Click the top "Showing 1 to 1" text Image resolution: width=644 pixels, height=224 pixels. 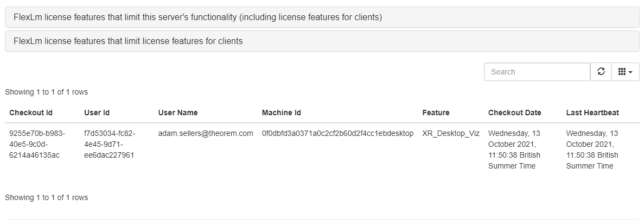tap(46, 92)
